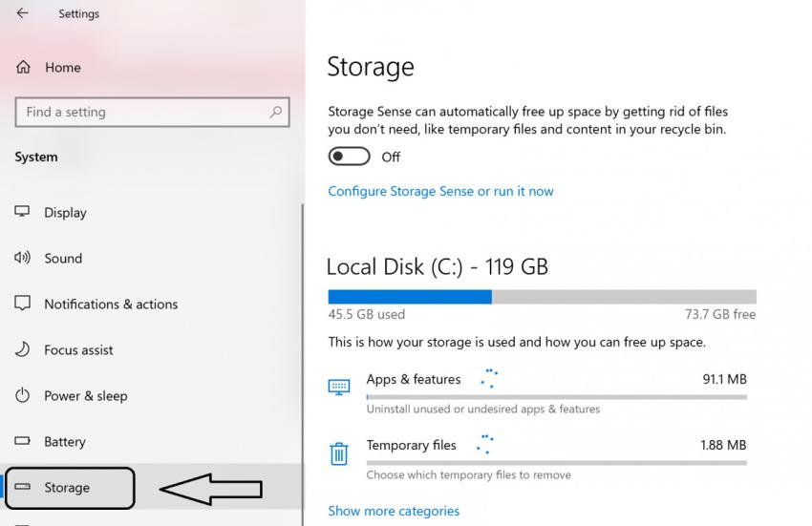Click the Sound speaker icon
The image size is (812, 526).
click(22, 258)
